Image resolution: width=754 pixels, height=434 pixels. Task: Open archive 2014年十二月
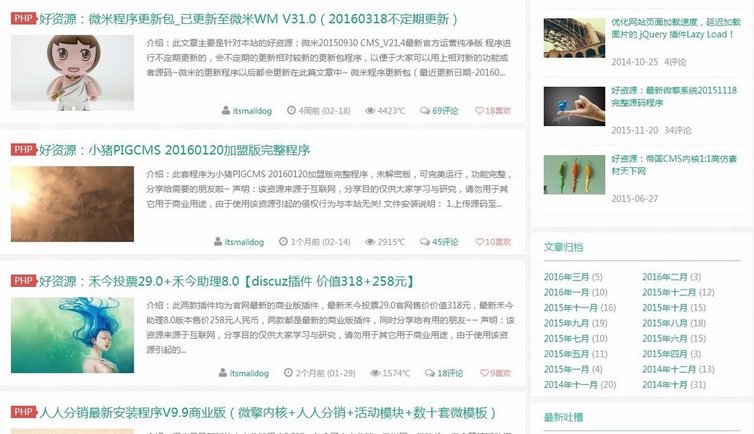click(x=669, y=369)
